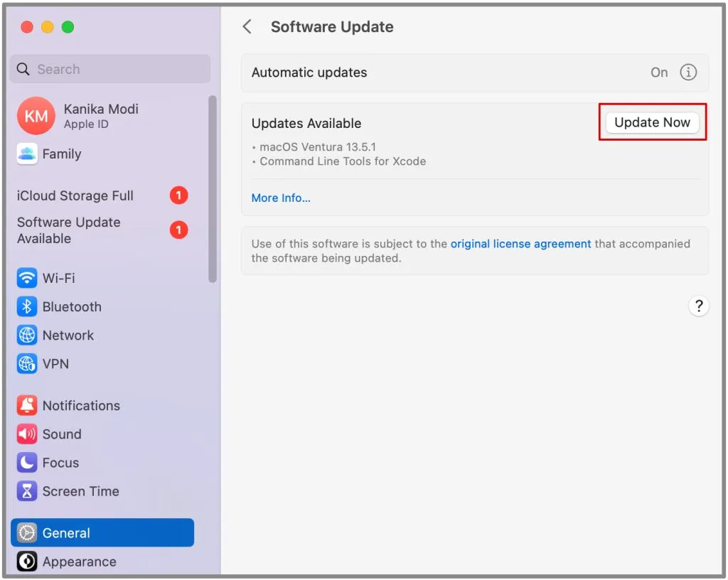
Task: Open the Focus moon icon
Action: (x=27, y=463)
